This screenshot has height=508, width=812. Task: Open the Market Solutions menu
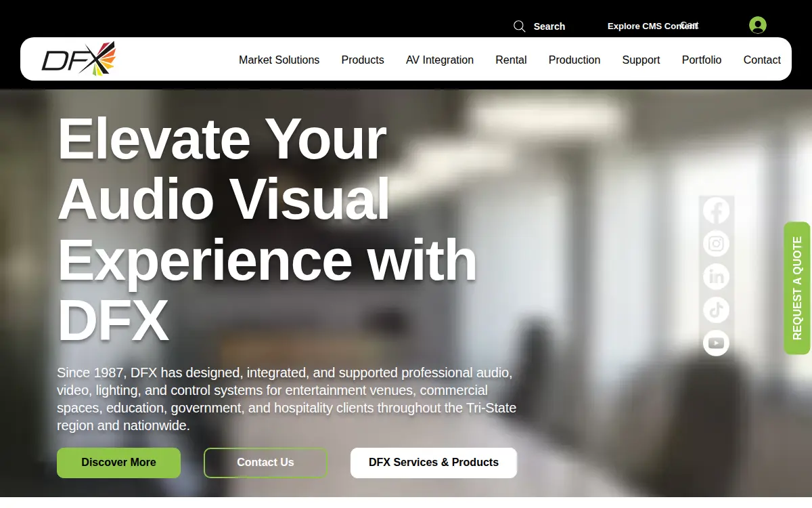279,60
